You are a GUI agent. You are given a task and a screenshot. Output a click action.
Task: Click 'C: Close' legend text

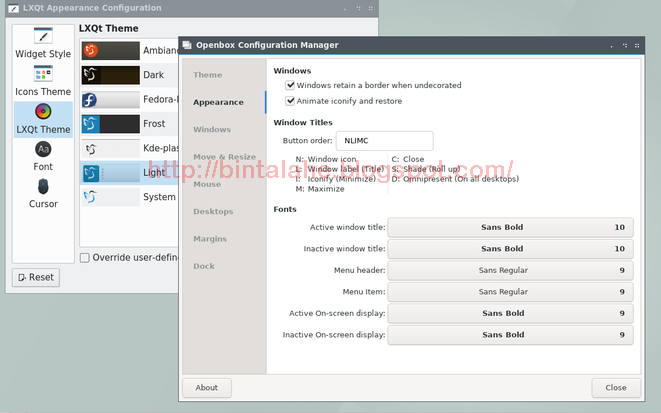pos(408,159)
